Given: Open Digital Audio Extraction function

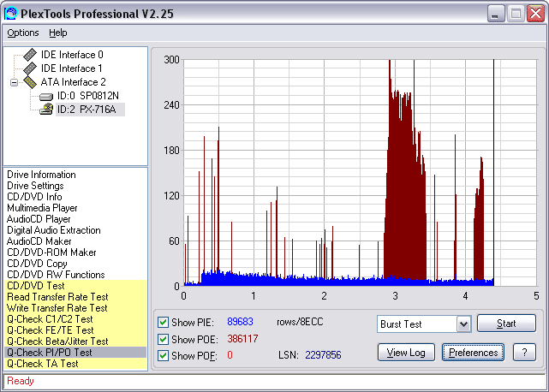Looking at the screenshot, I should click(x=54, y=230).
